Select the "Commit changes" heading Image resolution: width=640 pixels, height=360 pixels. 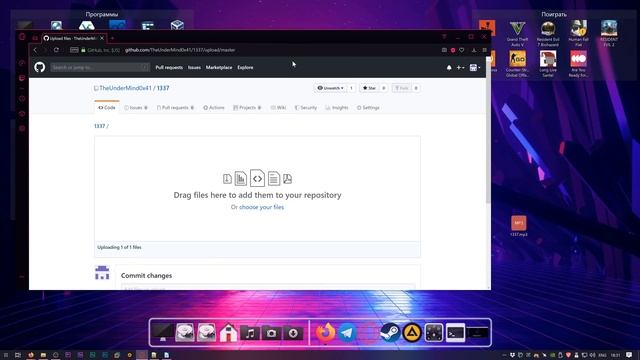[146, 276]
